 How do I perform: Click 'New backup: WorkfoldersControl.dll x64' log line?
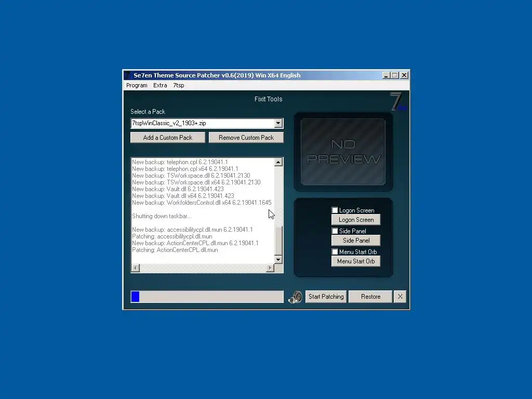pyautogui.click(x=202, y=203)
